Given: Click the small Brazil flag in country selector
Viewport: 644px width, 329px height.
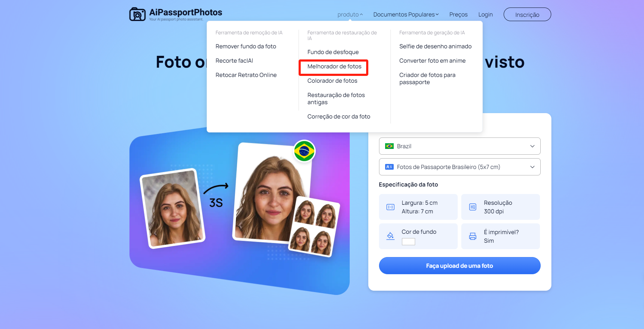Looking at the screenshot, I should click(x=389, y=146).
